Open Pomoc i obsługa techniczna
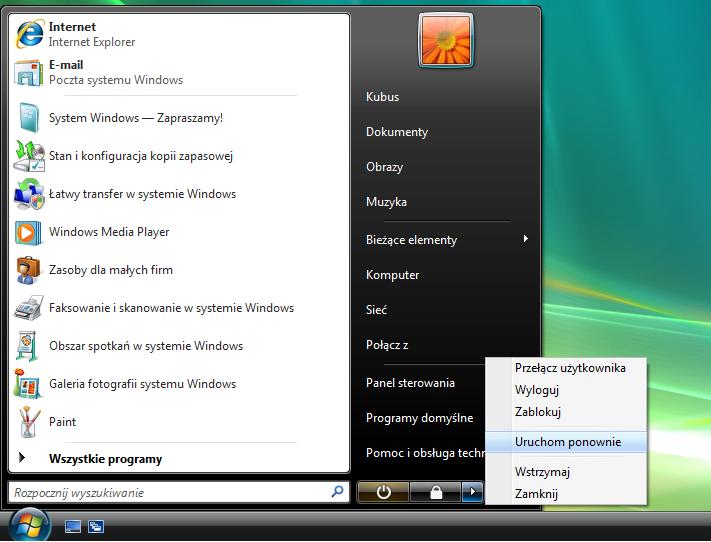 point(425,453)
